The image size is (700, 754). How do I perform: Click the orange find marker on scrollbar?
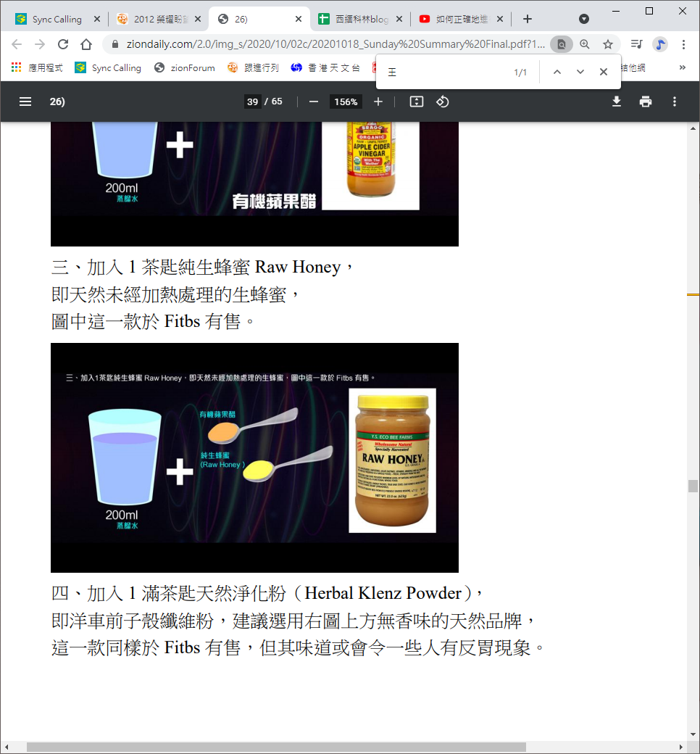point(693,294)
